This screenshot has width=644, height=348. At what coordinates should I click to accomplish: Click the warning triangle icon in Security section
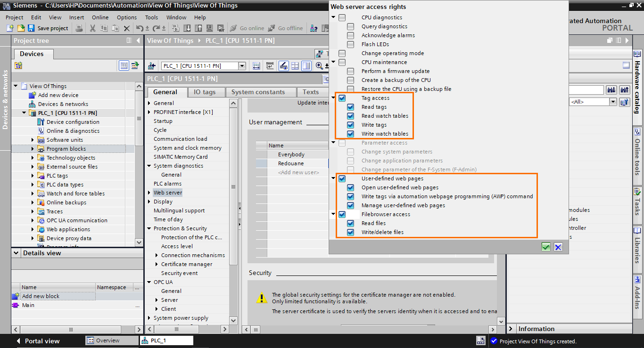[x=262, y=298]
